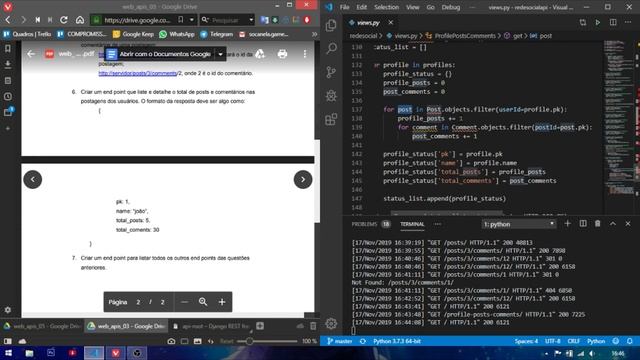640x360 pixels.
Task: Kill the terminal with the trash icon
Action: (x=598, y=224)
